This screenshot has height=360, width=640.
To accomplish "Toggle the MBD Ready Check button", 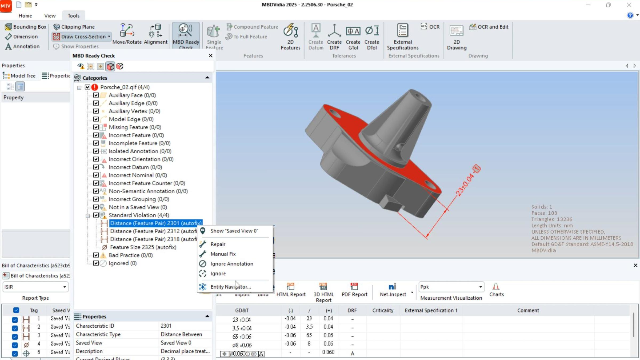I will [x=186, y=36].
